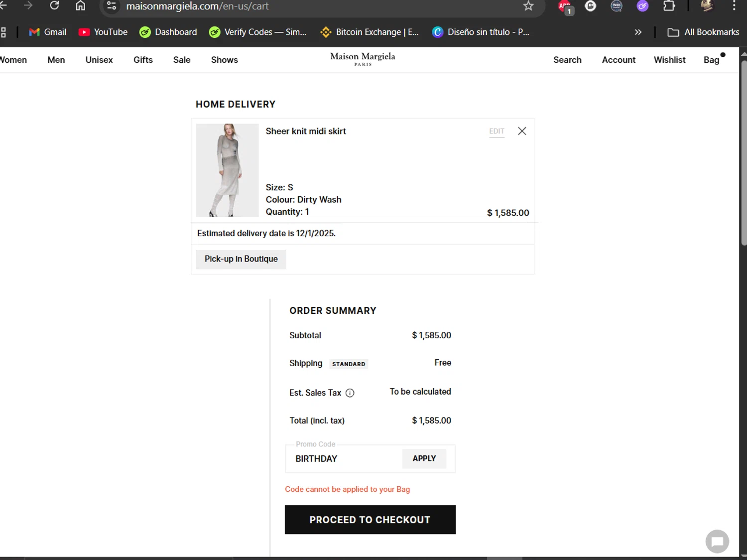Show sales tax info icon

350,393
